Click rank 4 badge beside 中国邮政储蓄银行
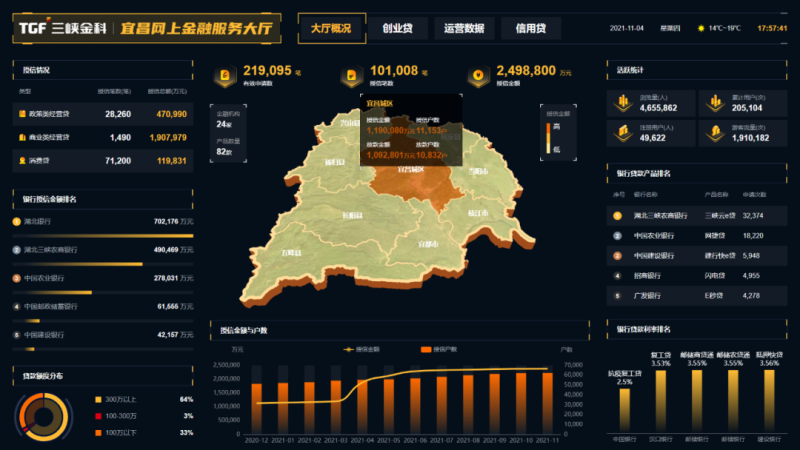This screenshot has height=450, width=800. click(16, 307)
